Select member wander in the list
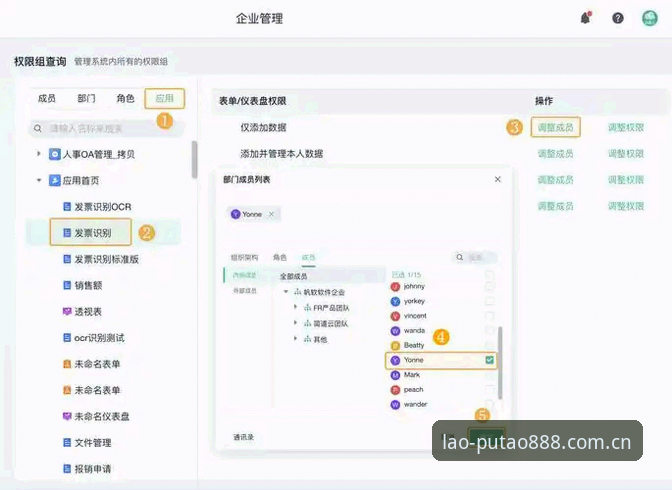Viewport: 672px width, 490px height. (441, 404)
